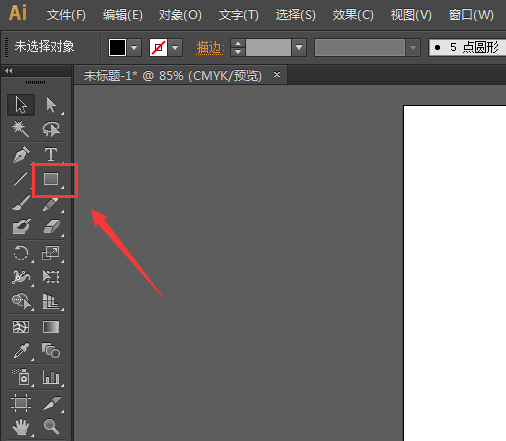Select the Line Segment tool

click(x=21, y=179)
